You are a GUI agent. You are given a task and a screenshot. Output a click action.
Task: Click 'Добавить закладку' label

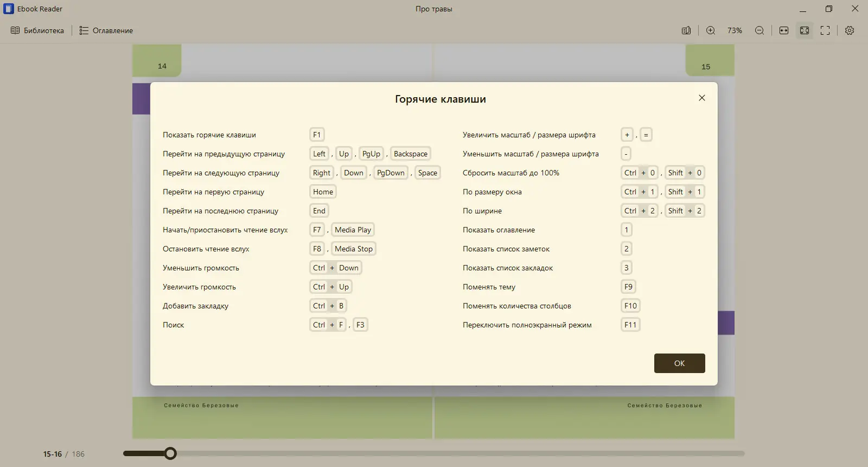pos(195,306)
